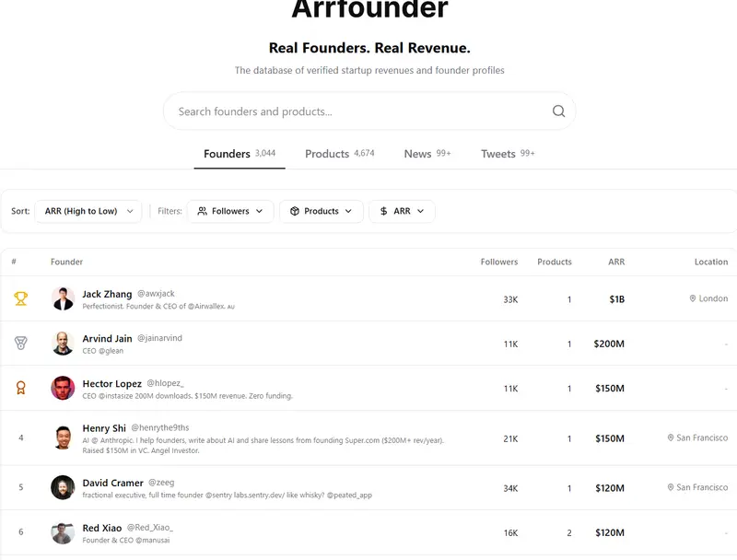The width and height of the screenshot is (737, 560).
Task: Click the 21K followers value
Action: pos(510,438)
